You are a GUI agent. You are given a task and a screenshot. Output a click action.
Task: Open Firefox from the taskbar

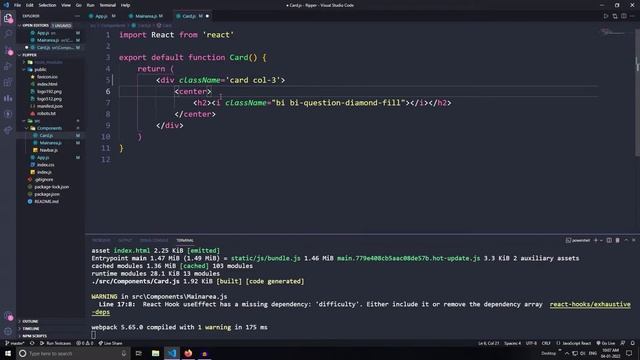coord(188,353)
